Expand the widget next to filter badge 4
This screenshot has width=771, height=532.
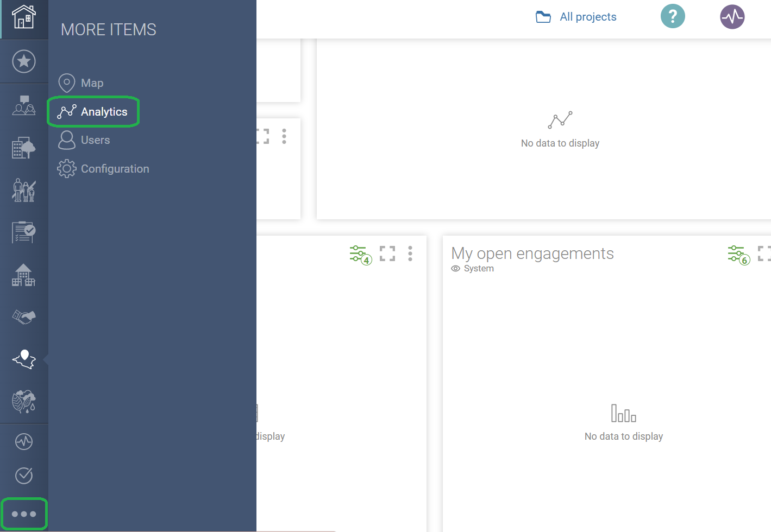pos(387,254)
